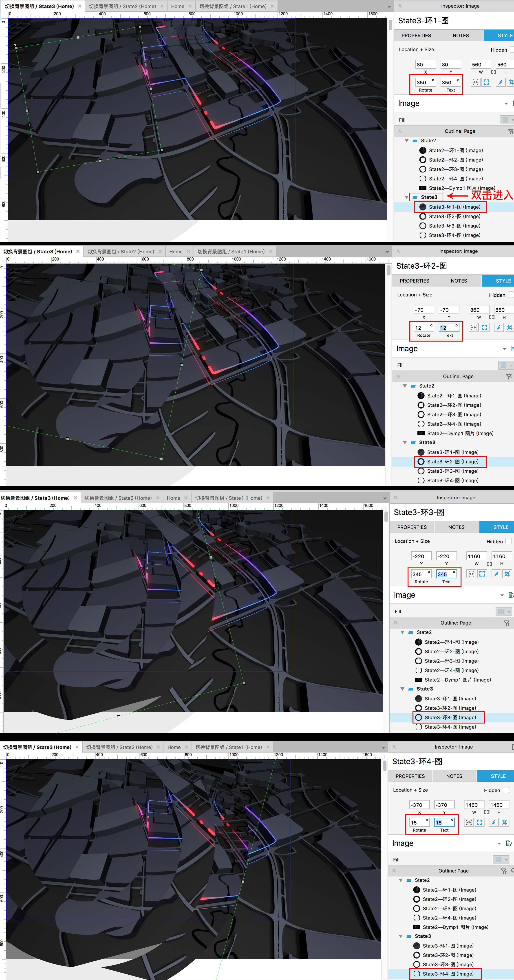Open Fill color swatch in State3-环4-图 inspector
The width and height of the screenshot is (514, 980).
pos(498,859)
